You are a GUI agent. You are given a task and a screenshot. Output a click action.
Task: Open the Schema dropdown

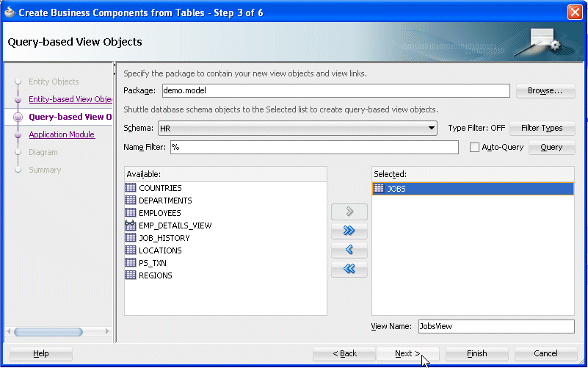(x=432, y=128)
